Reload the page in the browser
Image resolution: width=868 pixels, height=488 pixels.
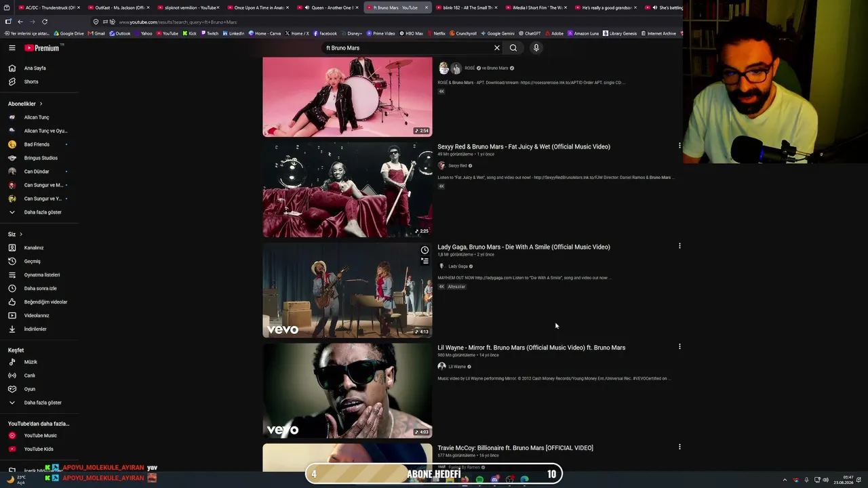(x=45, y=22)
